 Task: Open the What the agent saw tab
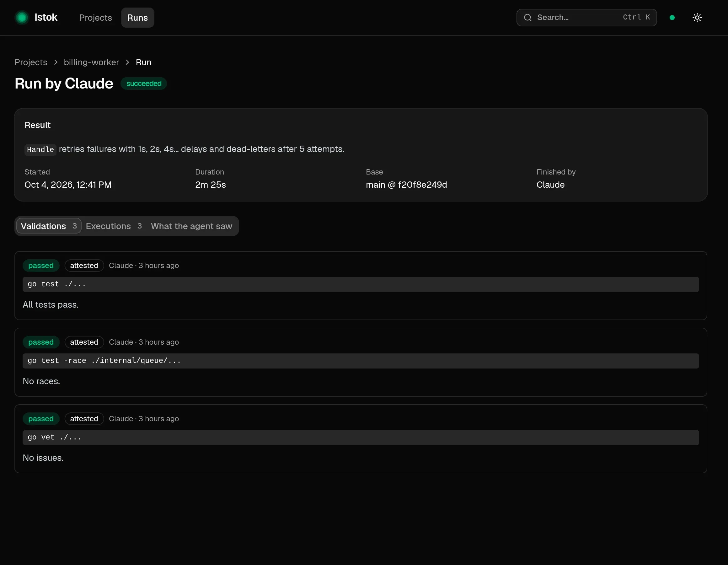(191, 226)
